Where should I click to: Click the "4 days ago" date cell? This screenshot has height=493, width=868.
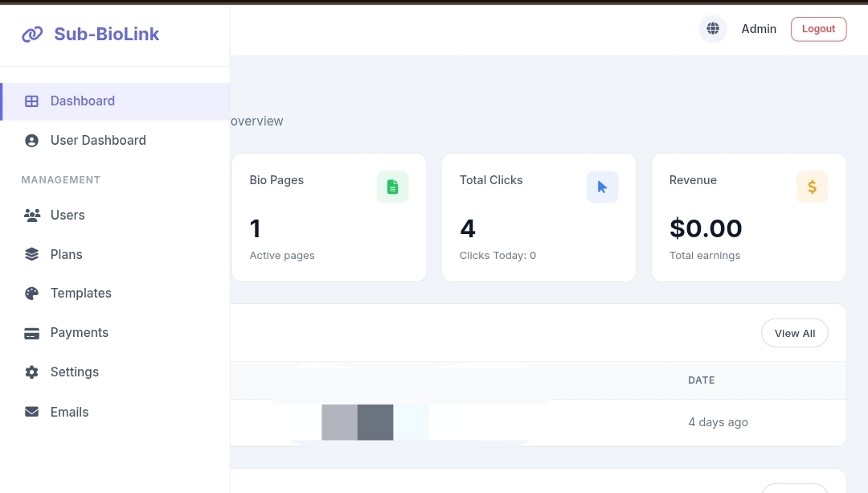(718, 422)
